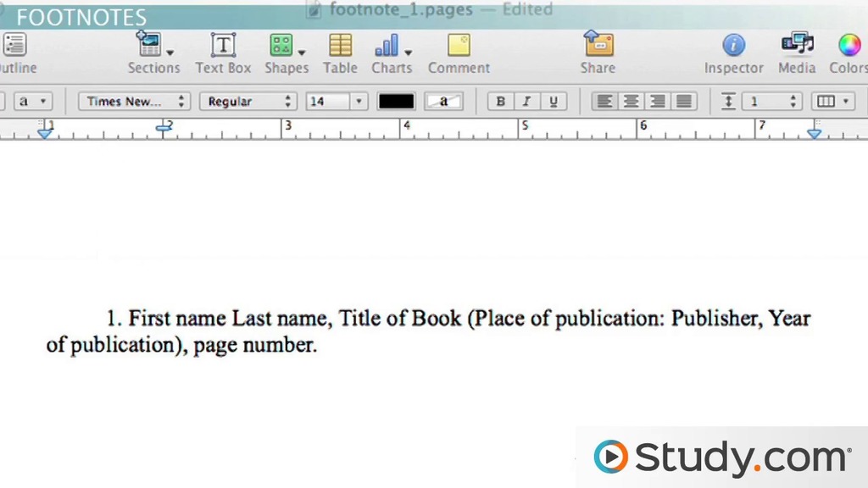Open the Colors picker icon
The image size is (868, 488).
pyautogui.click(x=849, y=46)
